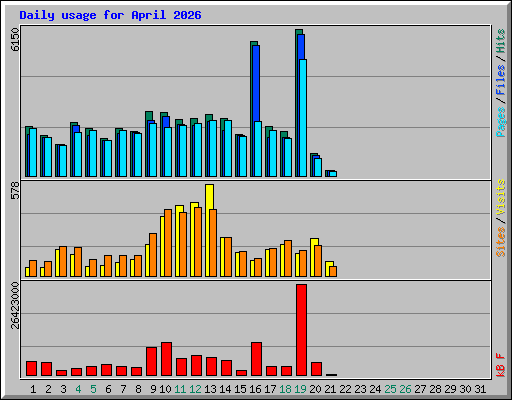The height and width of the screenshot is (400, 512).
Task: Click the 578 visits axis label
Action: pyautogui.click(x=15, y=190)
